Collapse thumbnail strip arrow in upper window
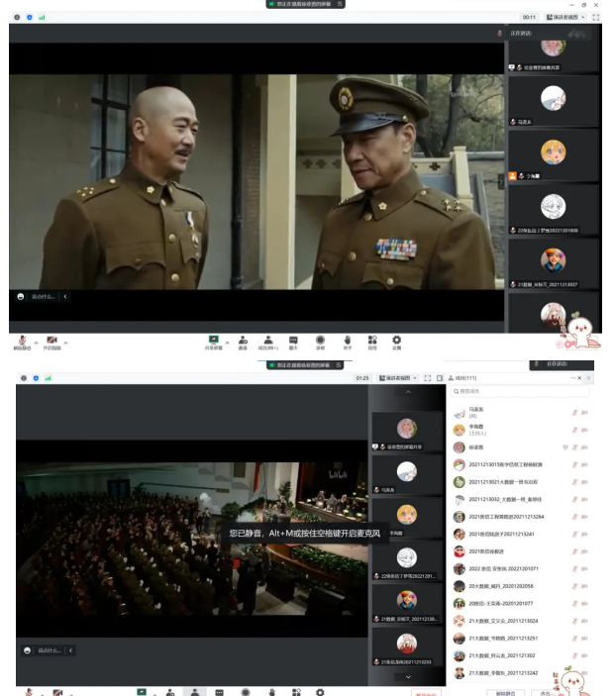 click(501, 181)
